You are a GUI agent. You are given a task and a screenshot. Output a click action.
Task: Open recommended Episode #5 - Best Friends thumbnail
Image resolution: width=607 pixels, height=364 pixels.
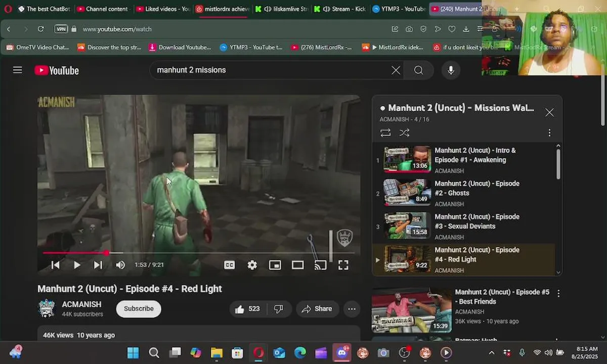[x=411, y=310]
